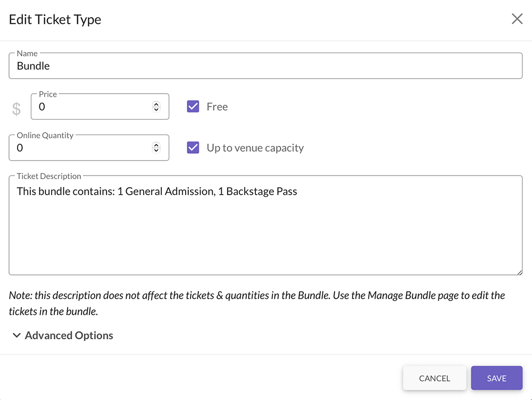Click the 'Up to venue capacity' label
The width and height of the screenshot is (532, 400).
click(x=255, y=148)
